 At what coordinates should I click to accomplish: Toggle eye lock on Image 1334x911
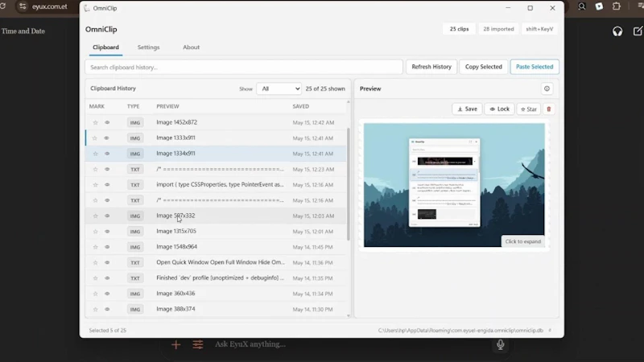point(107,154)
